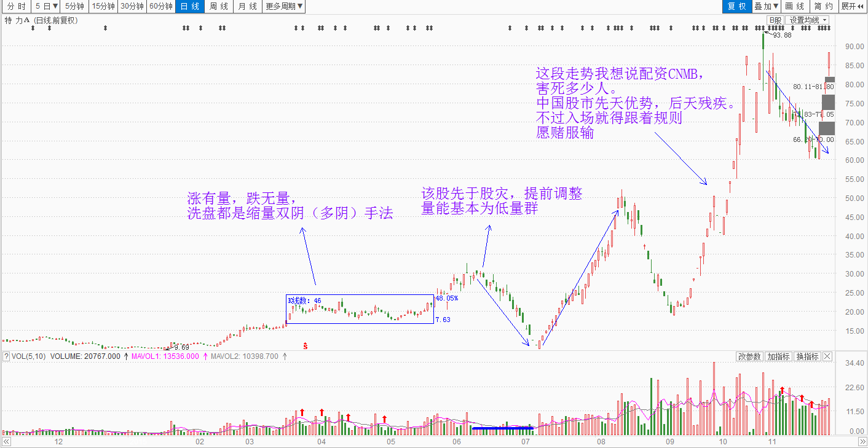The height and width of the screenshot is (448, 868).
Task: Click the stock title 特力A (日线,前复权)
Action: pos(41,20)
